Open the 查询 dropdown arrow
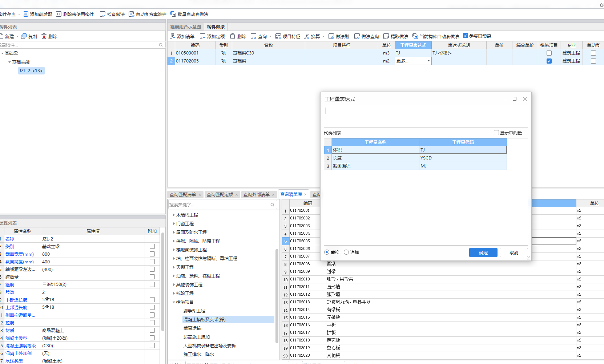The image size is (604, 364). pyautogui.click(x=270, y=37)
